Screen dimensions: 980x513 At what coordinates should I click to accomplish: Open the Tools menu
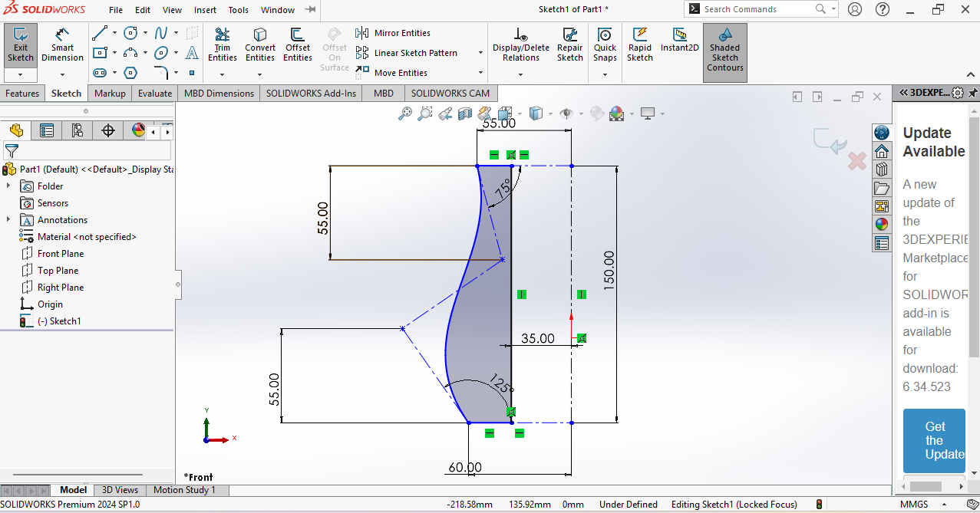(239, 10)
